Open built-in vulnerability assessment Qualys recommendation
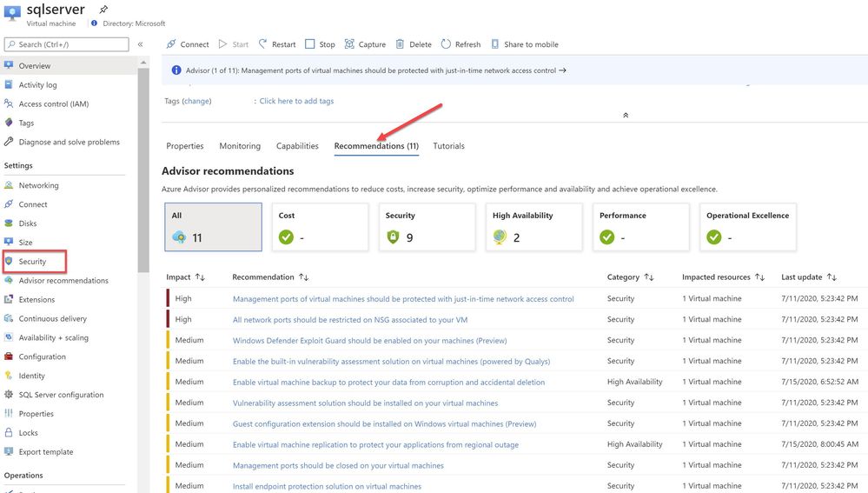This screenshot has width=868, height=493. [x=391, y=361]
